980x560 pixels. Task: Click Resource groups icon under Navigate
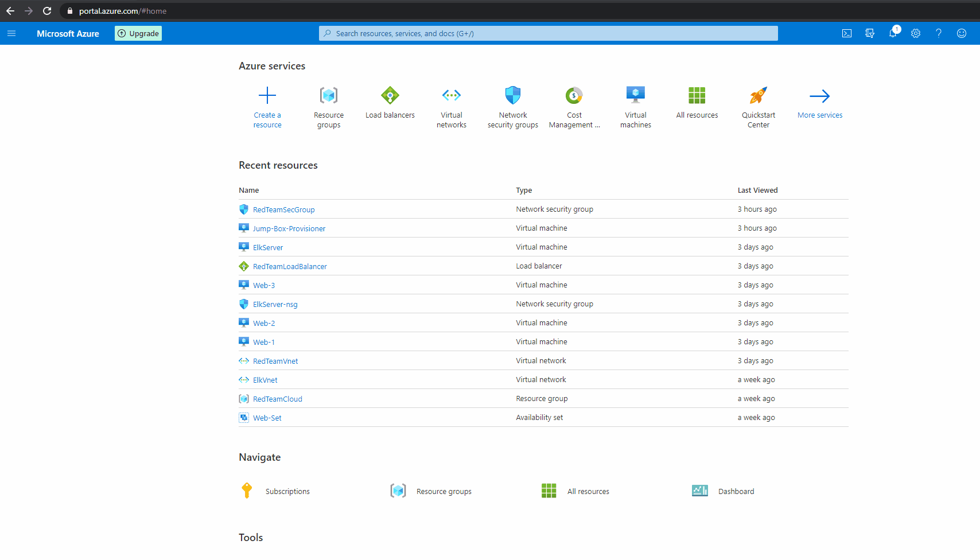click(x=398, y=491)
